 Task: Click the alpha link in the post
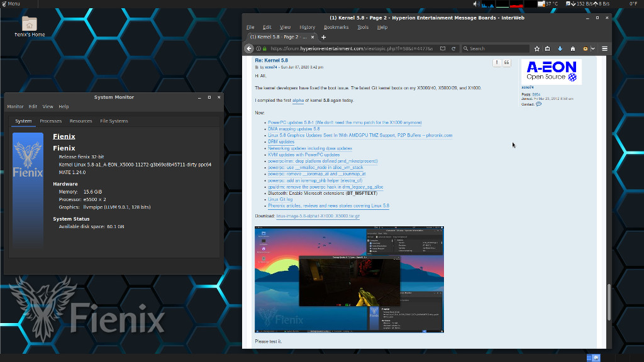(297, 100)
